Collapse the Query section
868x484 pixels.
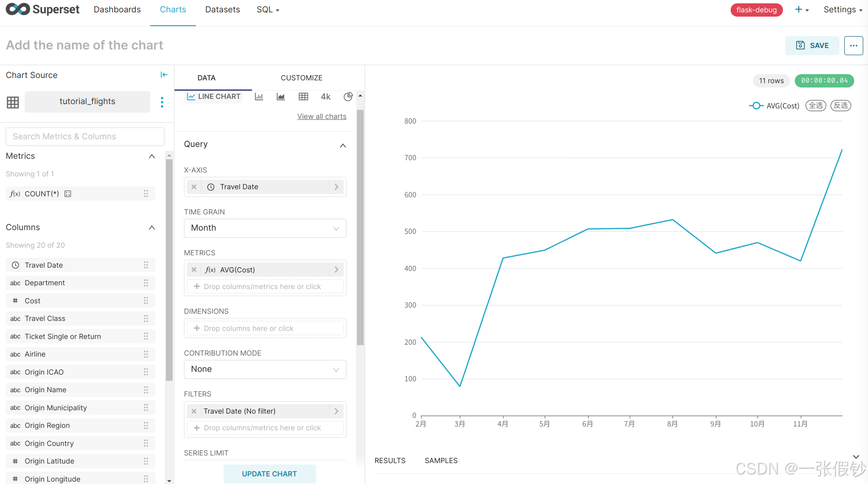[343, 145]
